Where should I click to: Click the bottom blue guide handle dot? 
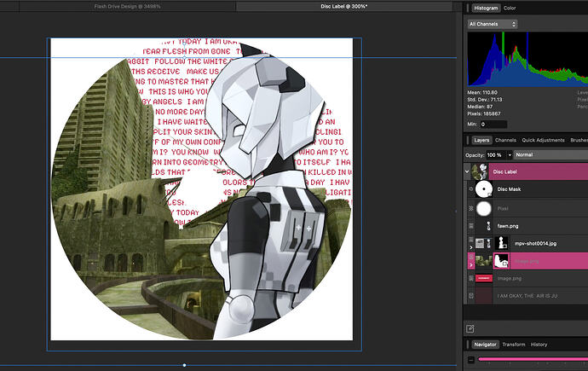(x=185, y=365)
